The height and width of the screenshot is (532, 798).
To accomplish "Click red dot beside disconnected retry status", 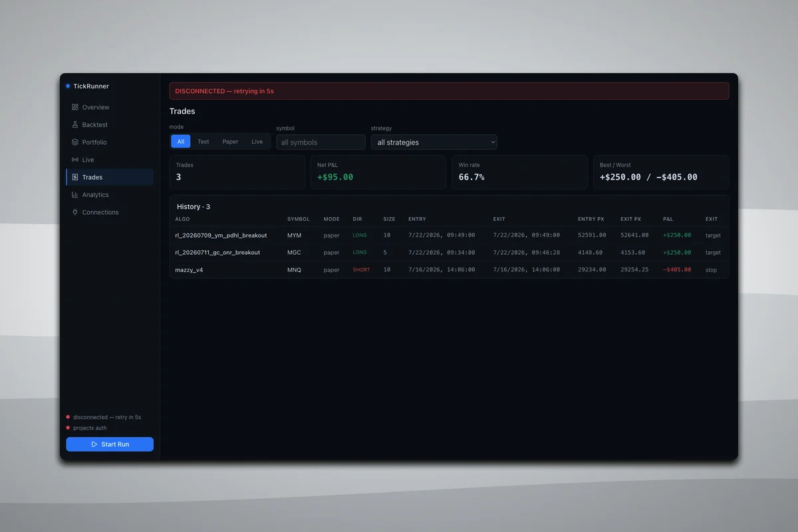I will (68, 417).
